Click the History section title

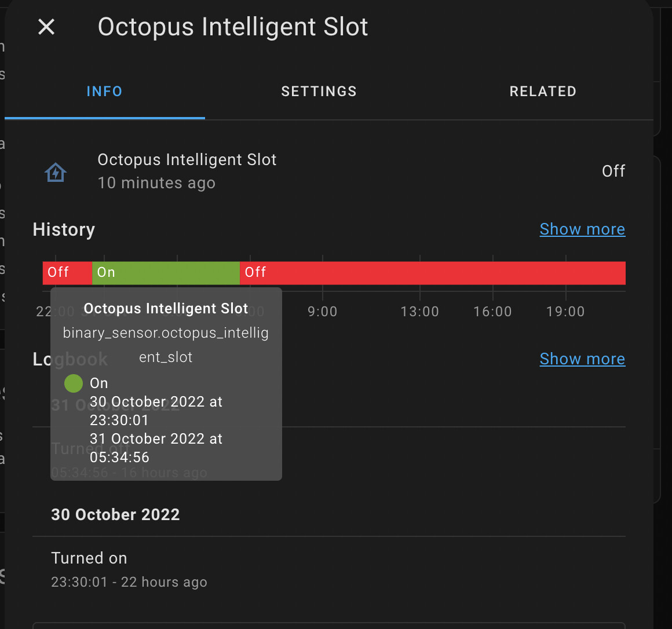[x=64, y=229]
